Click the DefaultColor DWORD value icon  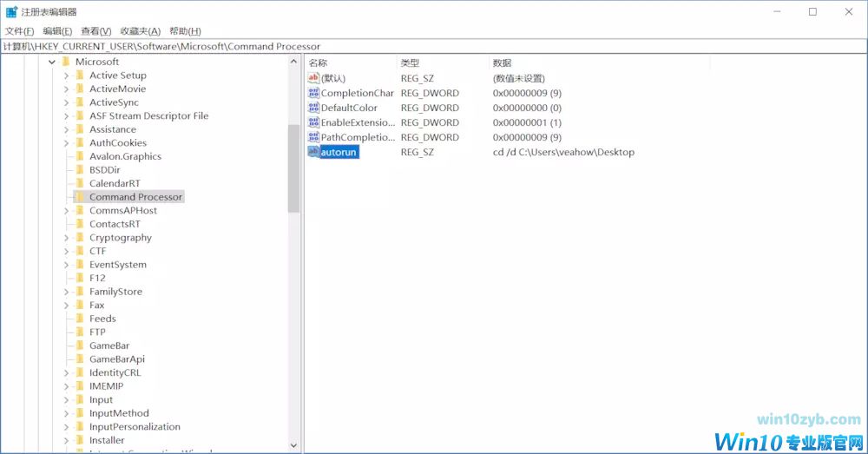(x=313, y=108)
